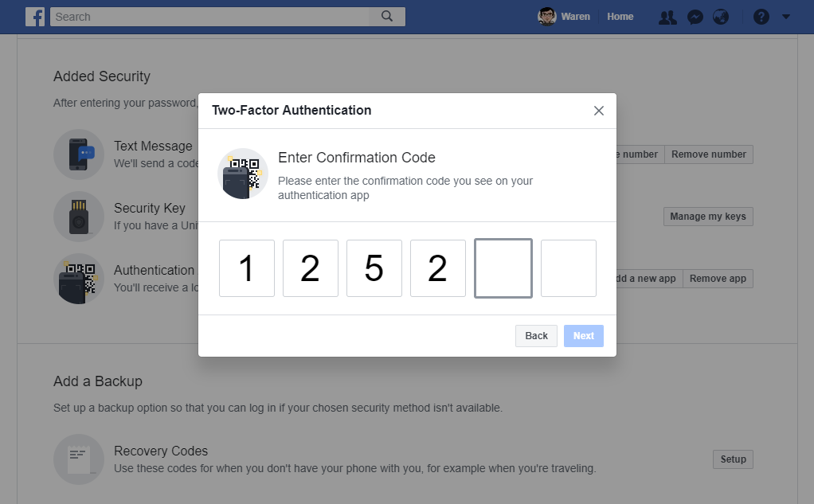
Task: Click the Security Key icon
Action: tap(79, 216)
